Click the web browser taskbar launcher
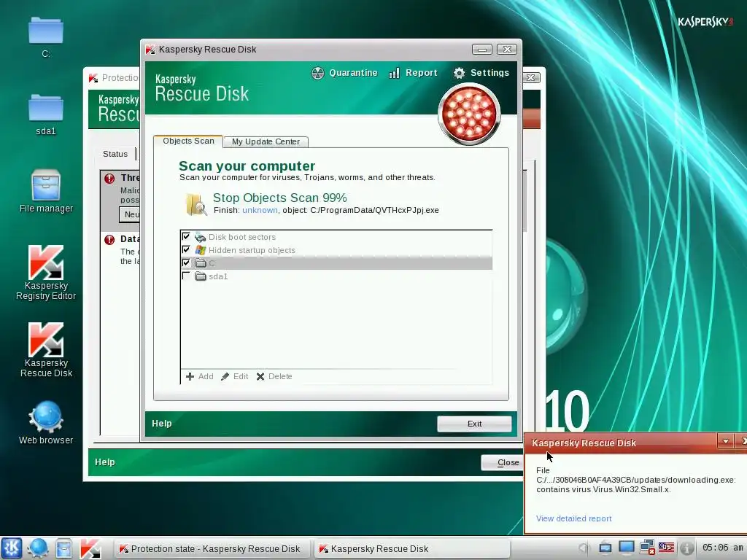This screenshot has width=747, height=560. (37, 548)
